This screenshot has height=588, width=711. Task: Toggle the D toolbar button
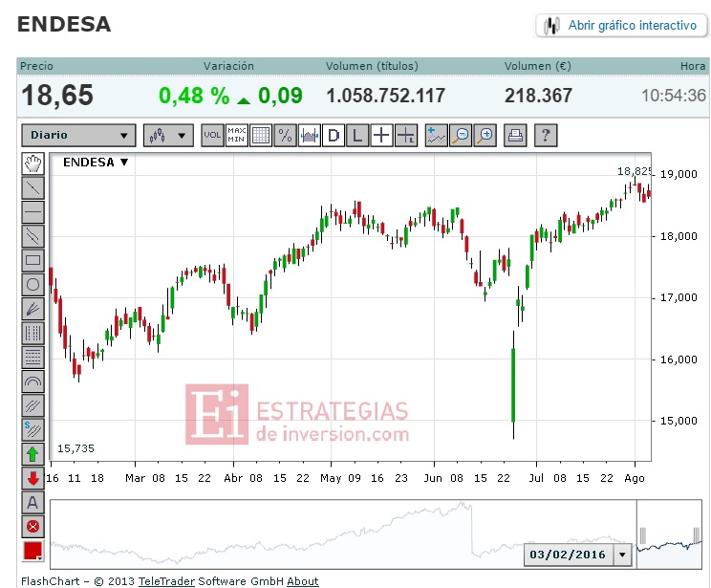click(334, 135)
